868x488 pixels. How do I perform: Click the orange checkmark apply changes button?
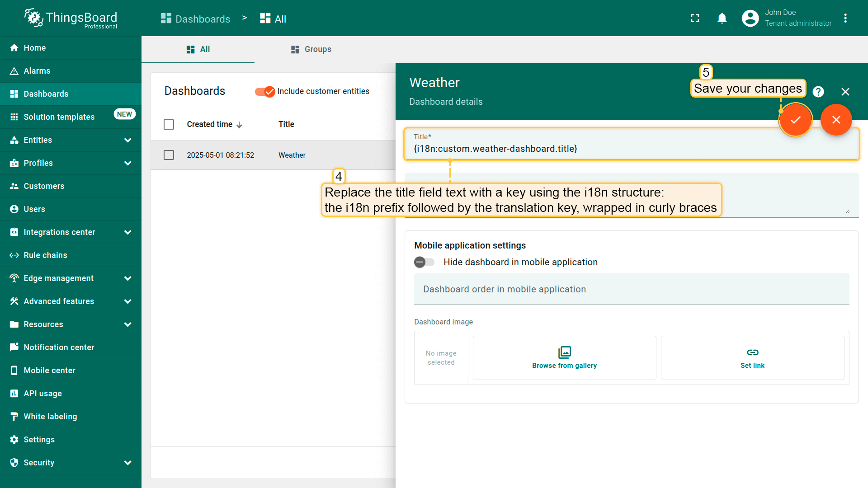[x=795, y=120]
